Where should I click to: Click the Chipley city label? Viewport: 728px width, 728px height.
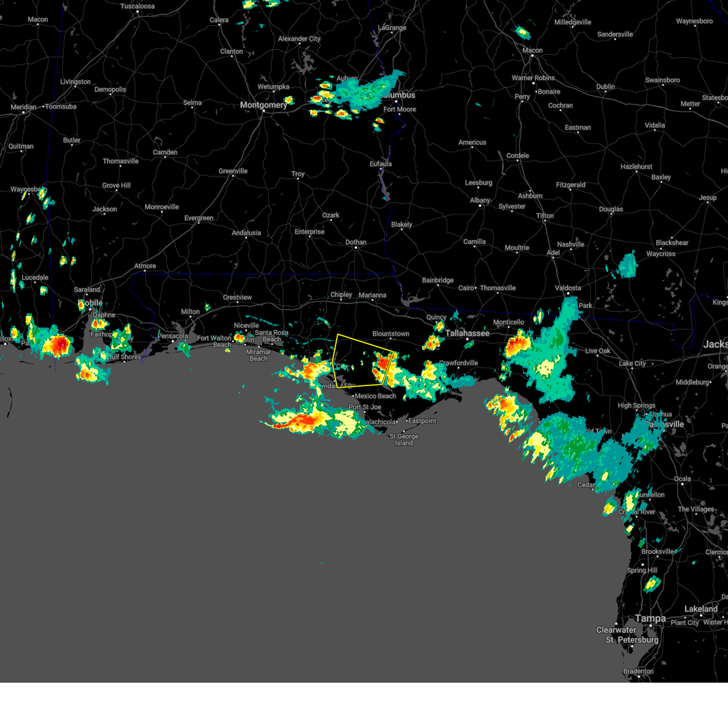342,294
